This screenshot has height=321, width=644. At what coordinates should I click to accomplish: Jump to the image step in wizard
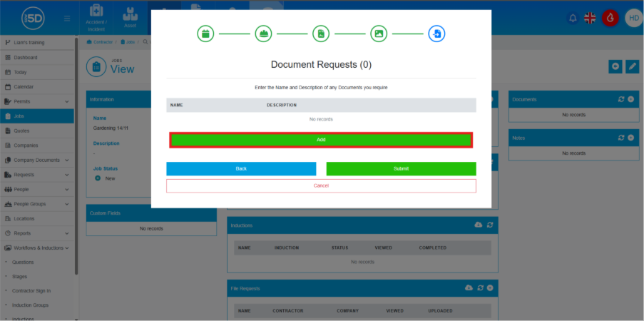[x=378, y=33]
